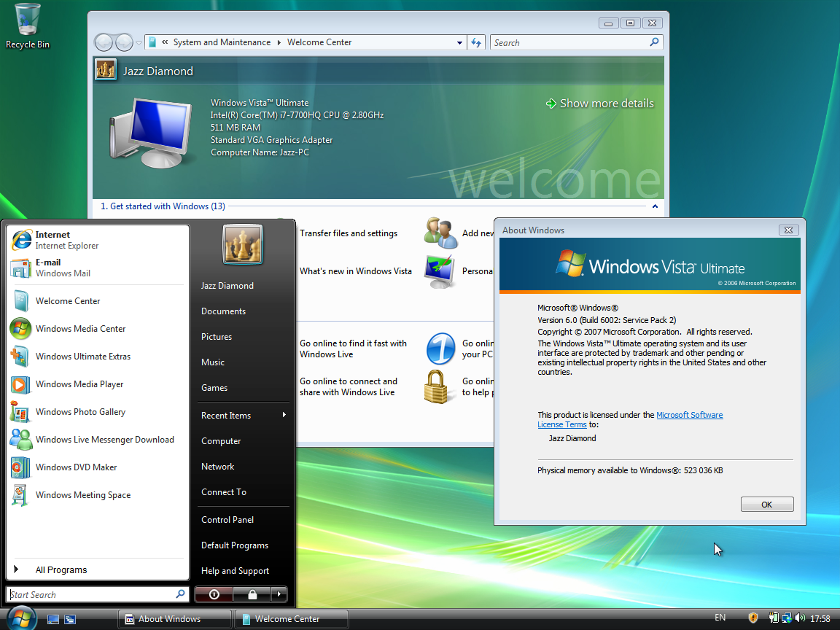Open Pictures from Start menu
This screenshot has width=840, height=630.
pos(217,337)
